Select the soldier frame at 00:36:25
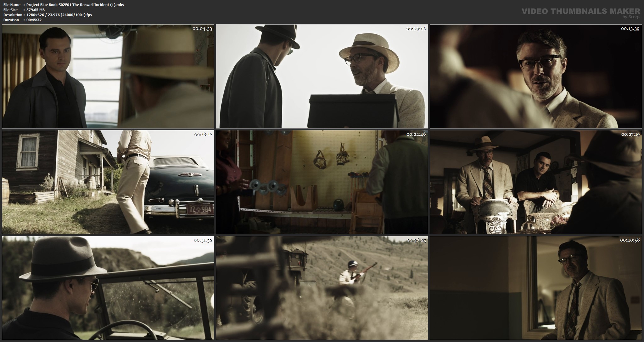Screen dimensions: 644x342 [x=322, y=288]
